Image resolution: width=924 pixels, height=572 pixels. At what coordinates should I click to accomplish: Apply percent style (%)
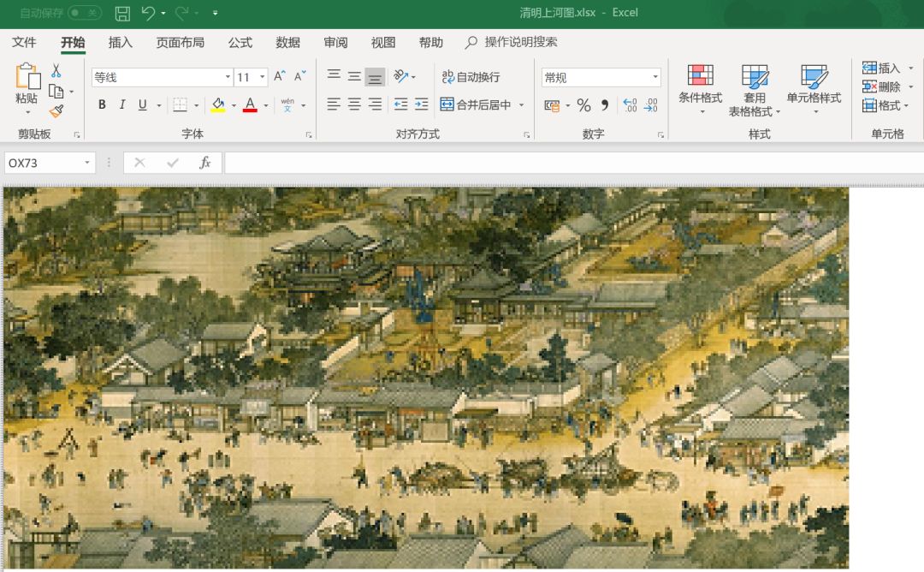[x=583, y=105]
